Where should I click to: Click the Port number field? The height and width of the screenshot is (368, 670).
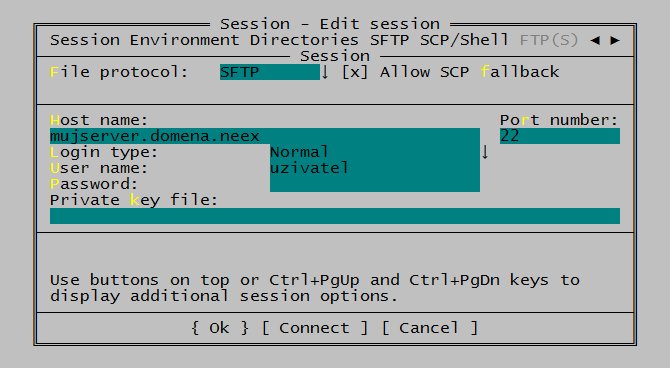coord(560,136)
